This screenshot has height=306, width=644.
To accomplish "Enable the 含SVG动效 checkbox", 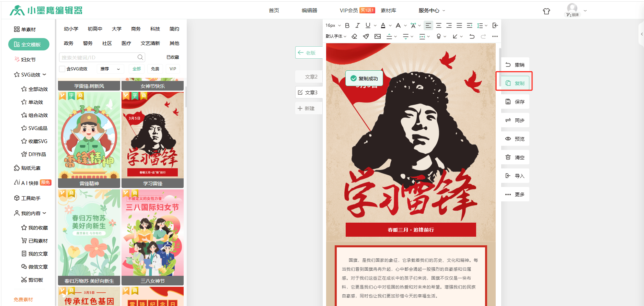I will [x=62, y=69].
